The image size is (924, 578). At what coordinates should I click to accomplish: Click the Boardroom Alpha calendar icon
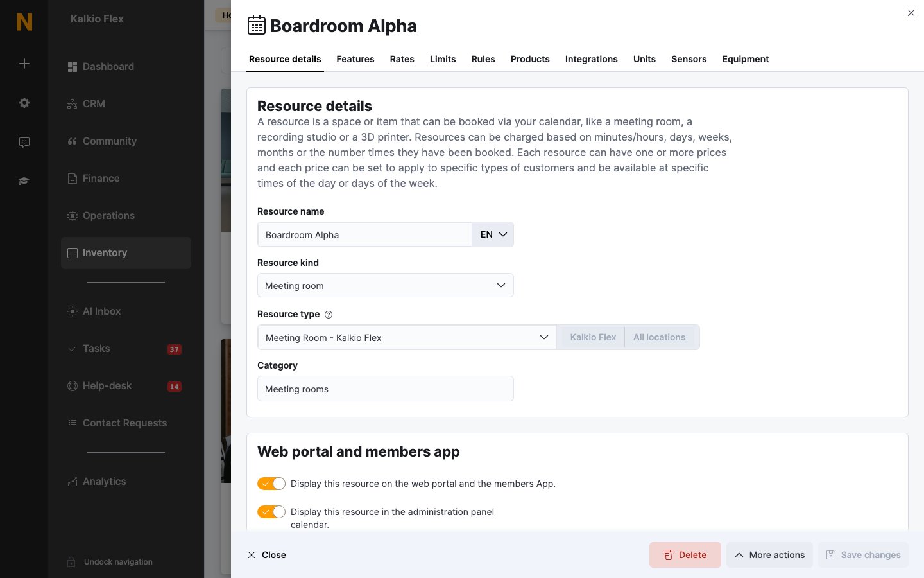257,26
